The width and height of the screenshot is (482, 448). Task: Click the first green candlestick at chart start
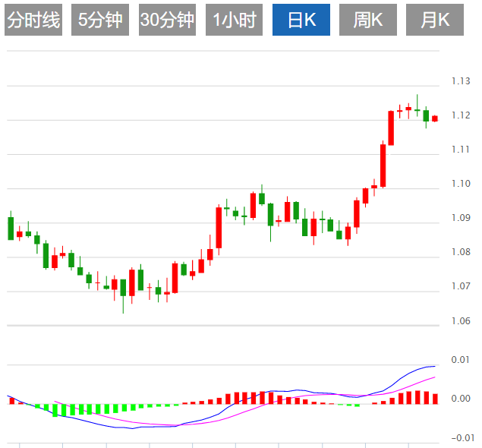pyautogui.click(x=11, y=229)
